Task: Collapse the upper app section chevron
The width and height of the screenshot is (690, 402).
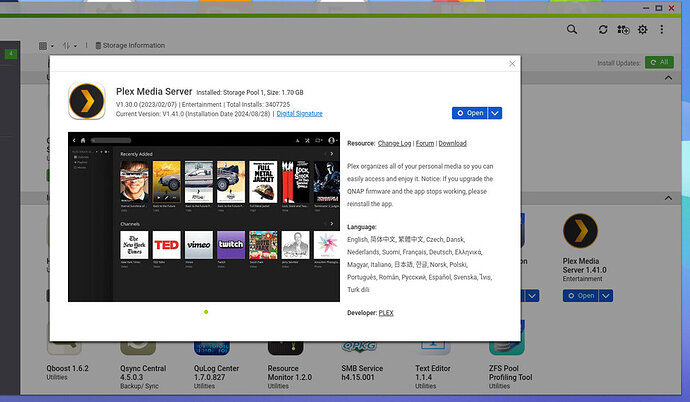Action: coord(668,78)
